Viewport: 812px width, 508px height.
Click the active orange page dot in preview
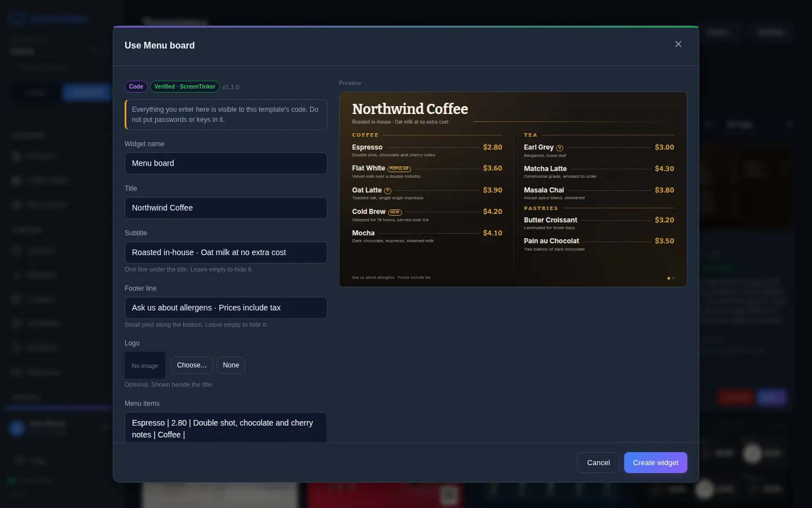pos(669,278)
